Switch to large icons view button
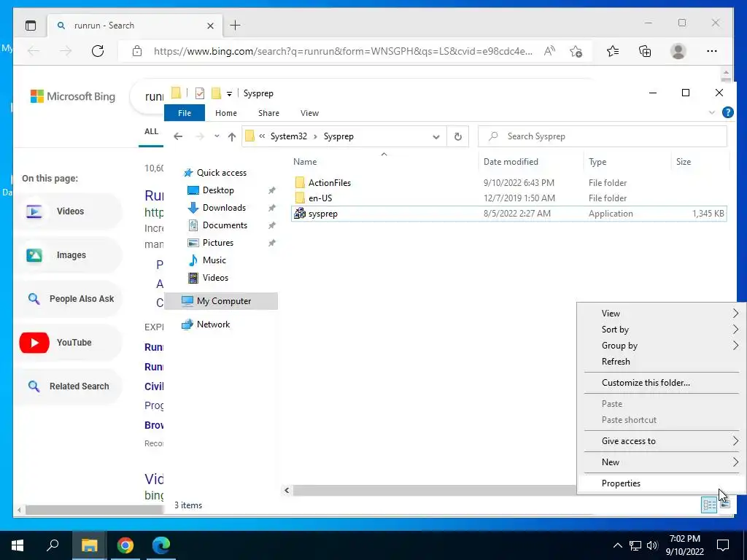 point(725,505)
